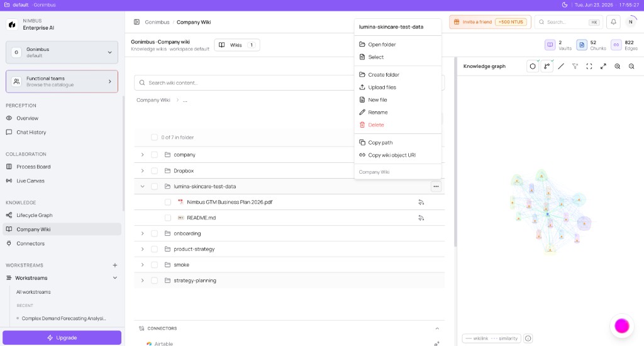The width and height of the screenshot is (644, 346).
Task: Switch dark mode with moon icon
Action: click(565, 5)
